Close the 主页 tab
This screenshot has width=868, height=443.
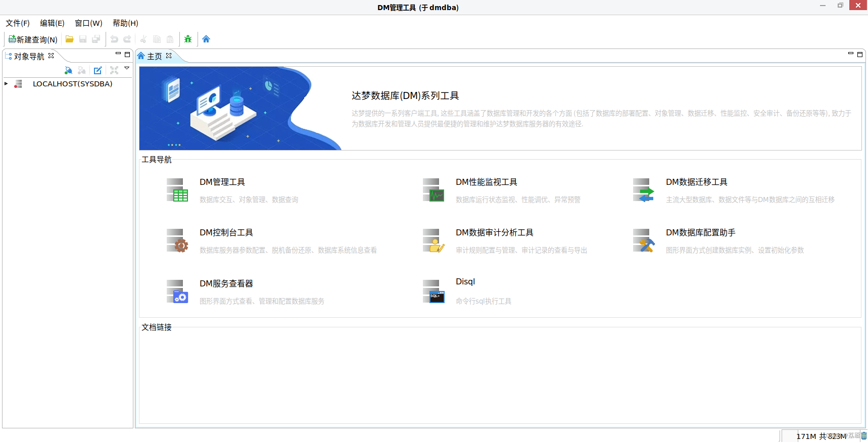[169, 56]
